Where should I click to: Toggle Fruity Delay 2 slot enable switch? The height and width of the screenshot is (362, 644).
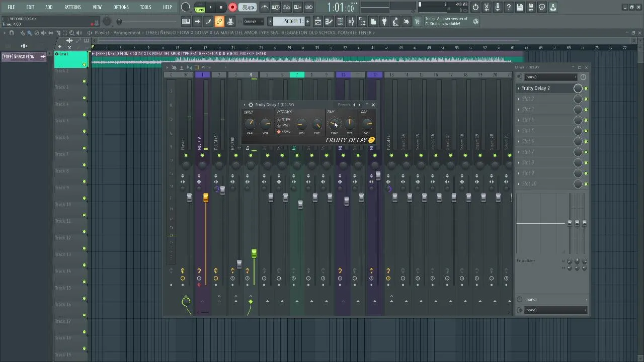point(586,88)
